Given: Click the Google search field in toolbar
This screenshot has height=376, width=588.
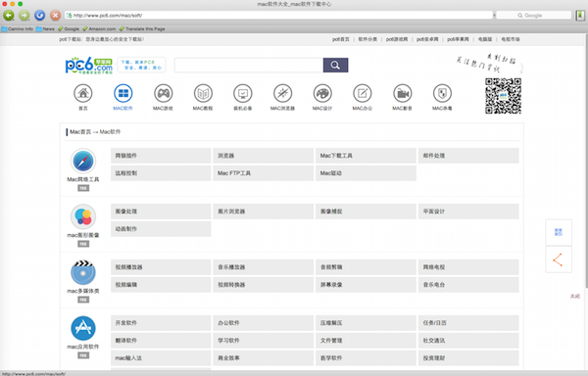Looking at the screenshot, I should [x=533, y=16].
